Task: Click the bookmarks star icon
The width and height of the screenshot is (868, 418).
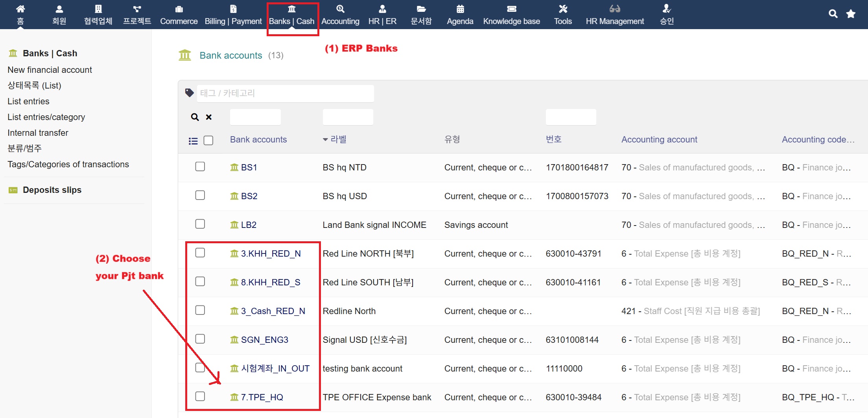Action: (x=851, y=14)
